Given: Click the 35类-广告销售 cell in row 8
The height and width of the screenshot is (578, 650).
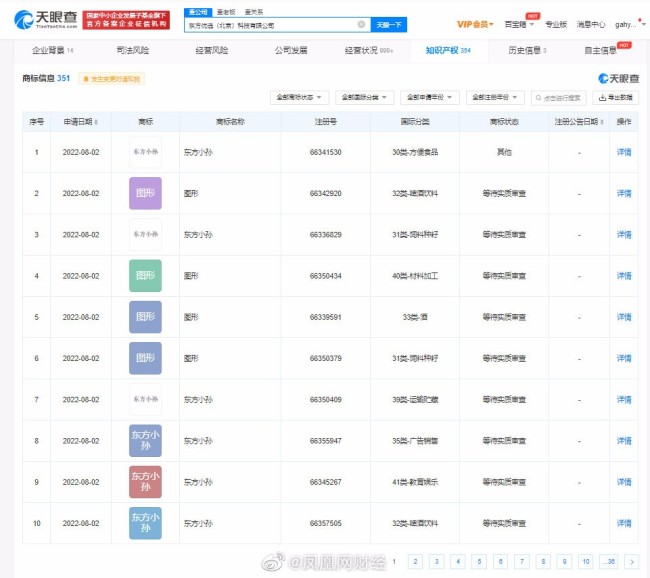Looking at the screenshot, I should coord(415,441).
